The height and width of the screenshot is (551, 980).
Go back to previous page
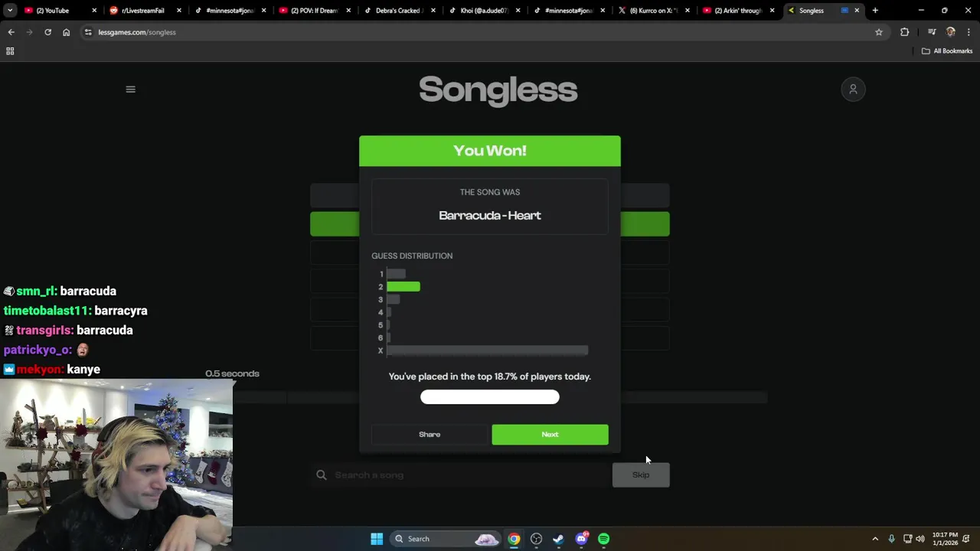pos(11,32)
